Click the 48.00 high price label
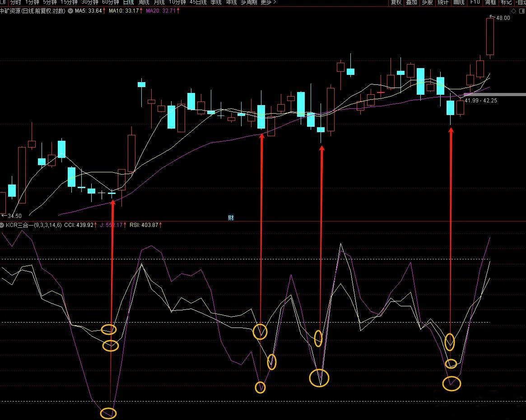Viewport: 526px width, 420px height. 503,18
